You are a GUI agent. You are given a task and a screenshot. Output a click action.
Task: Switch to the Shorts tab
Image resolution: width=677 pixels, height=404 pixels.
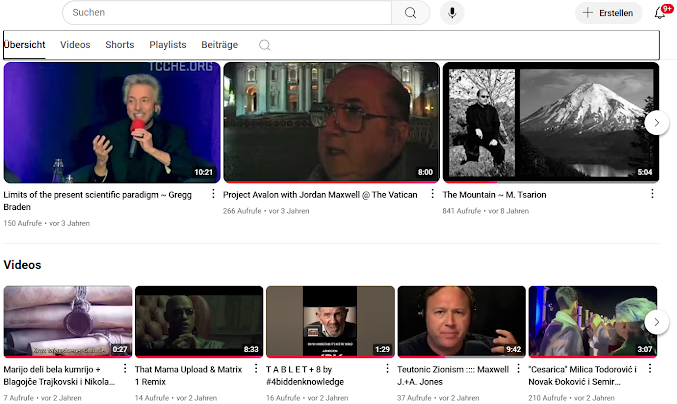[120, 45]
